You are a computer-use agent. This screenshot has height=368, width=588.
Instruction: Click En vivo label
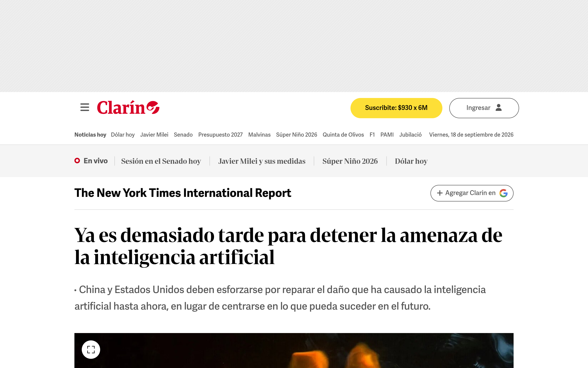(x=96, y=161)
